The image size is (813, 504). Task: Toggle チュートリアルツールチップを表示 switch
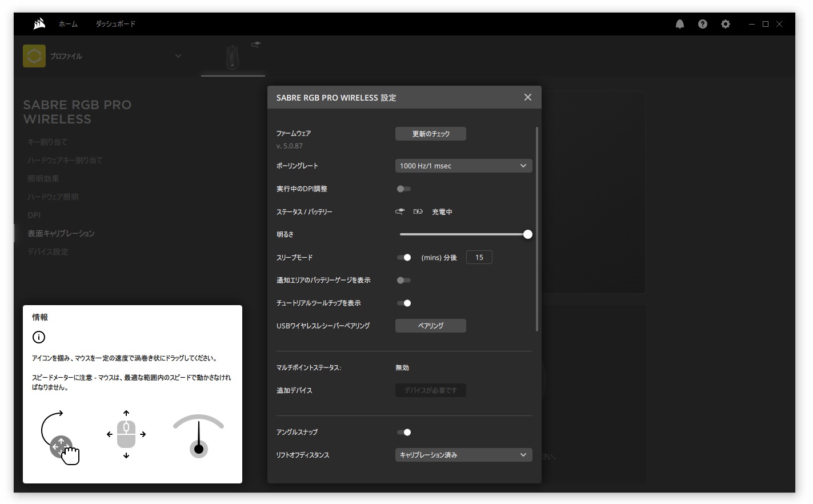pos(404,303)
